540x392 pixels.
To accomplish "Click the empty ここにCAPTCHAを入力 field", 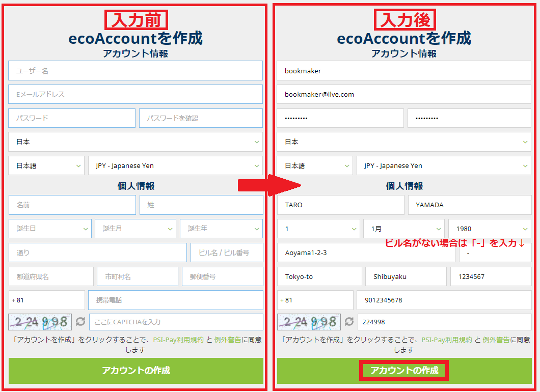I will 176,322.
